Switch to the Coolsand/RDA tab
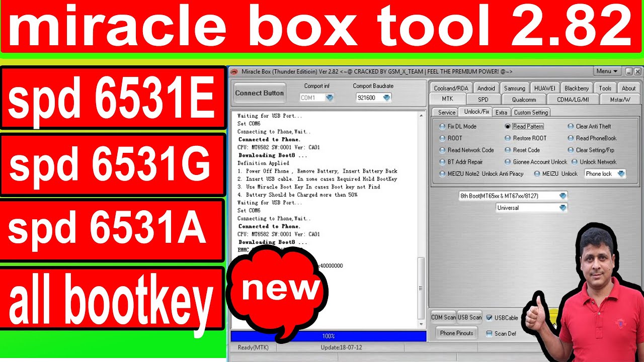Image resolution: width=644 pixels, height=362 pixels. tap(450, 88)
